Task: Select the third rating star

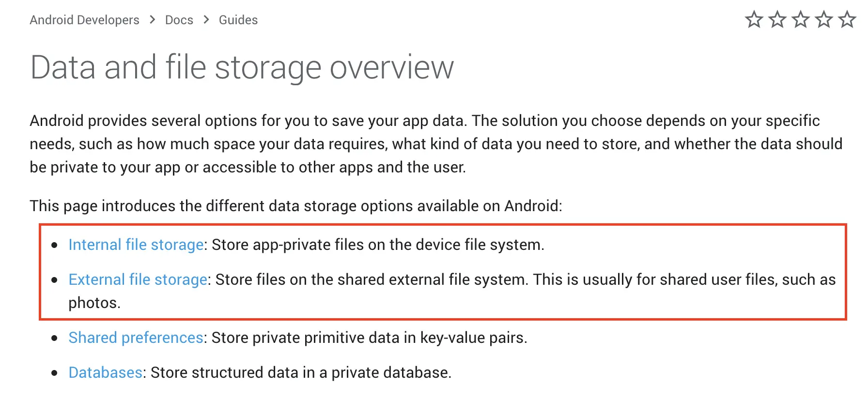Action: point(800,19)
